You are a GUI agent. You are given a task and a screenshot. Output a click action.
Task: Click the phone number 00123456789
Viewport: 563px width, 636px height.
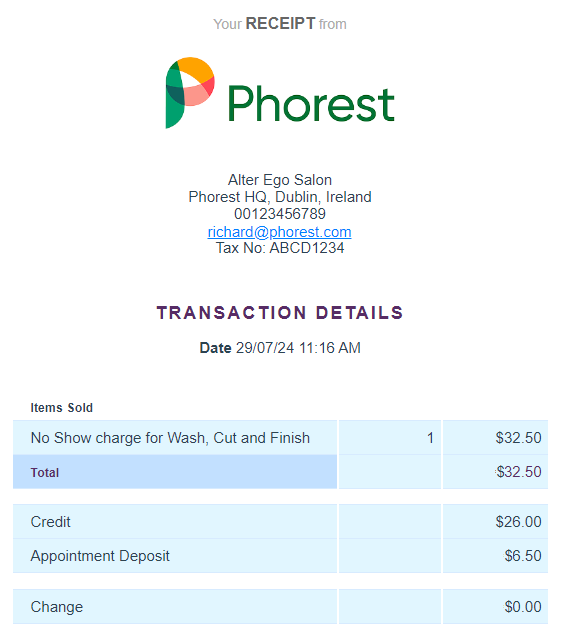coord(280,214)
